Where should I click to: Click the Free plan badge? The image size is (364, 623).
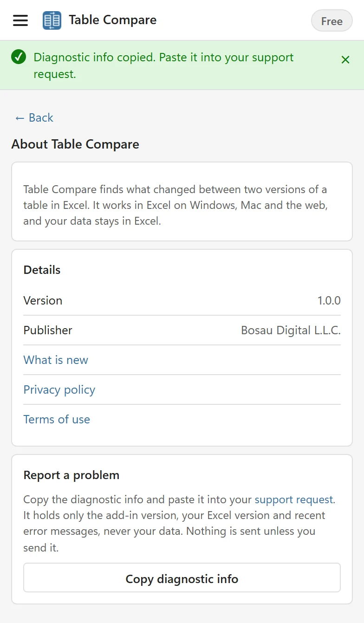(x=331, y=21)
